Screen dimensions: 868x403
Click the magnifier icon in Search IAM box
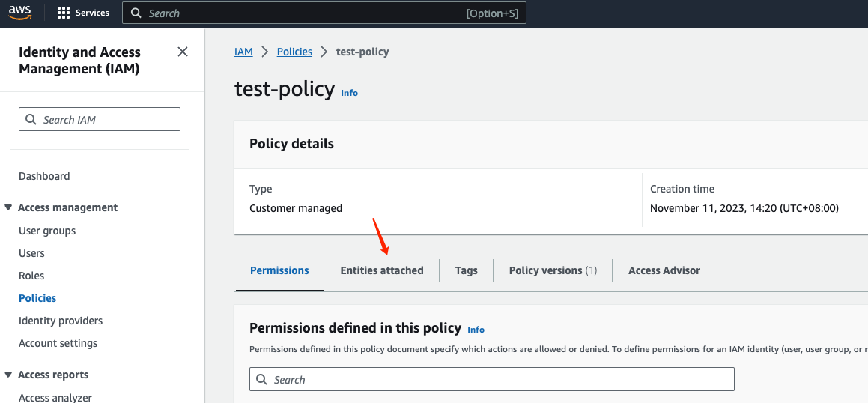click(31, 120)
